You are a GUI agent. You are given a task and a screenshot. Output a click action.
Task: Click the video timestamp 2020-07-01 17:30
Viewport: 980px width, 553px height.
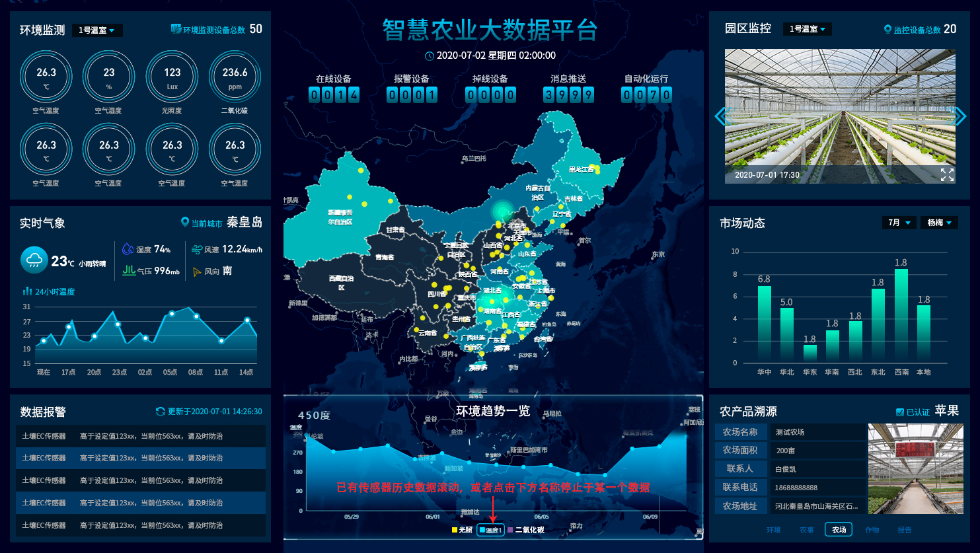pyautogui.click(x=767, y=175)
